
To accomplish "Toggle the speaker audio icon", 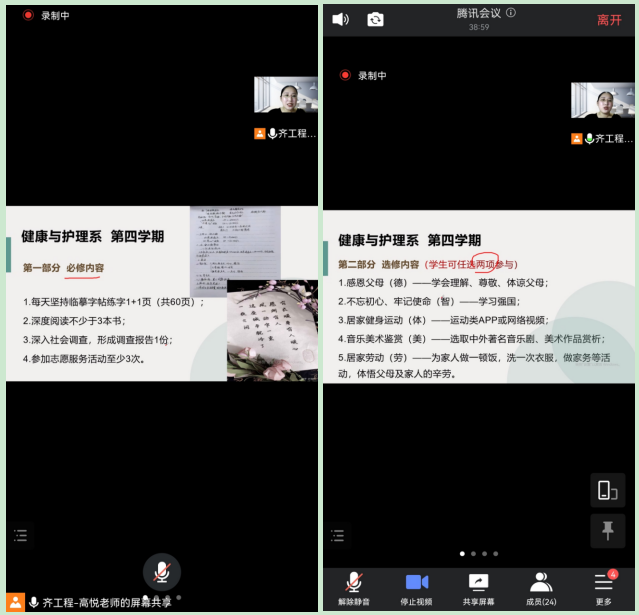I will click(x=340, y=19).
